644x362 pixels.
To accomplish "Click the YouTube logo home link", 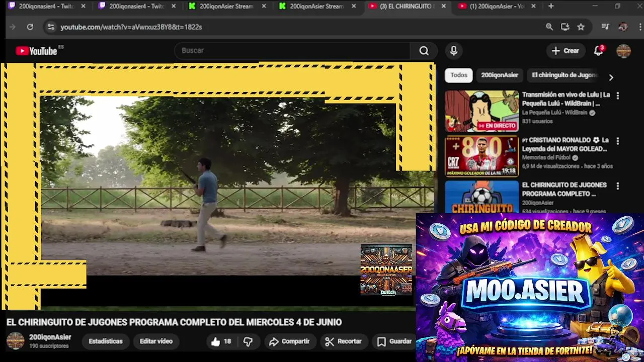I will coord(36,51).
